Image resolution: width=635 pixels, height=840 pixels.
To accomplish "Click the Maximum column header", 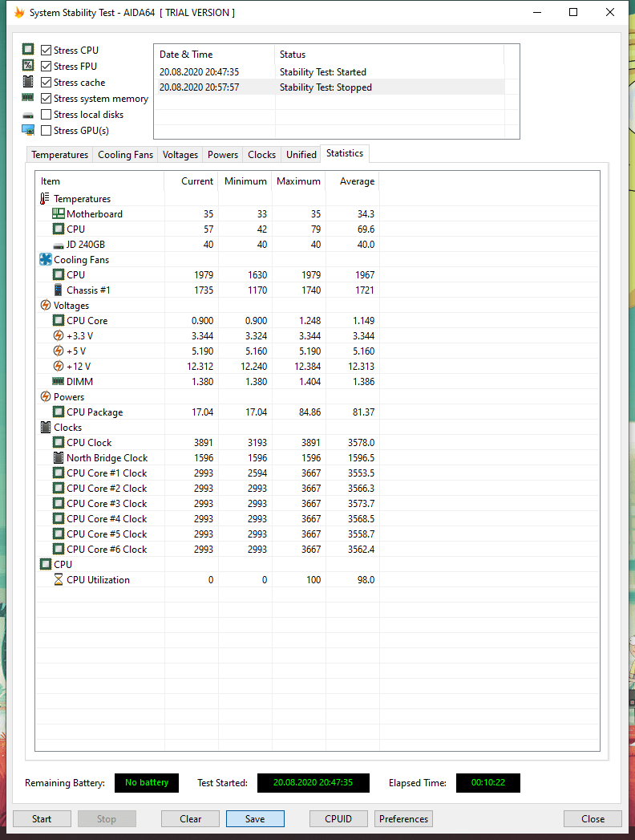I will 299,181.
